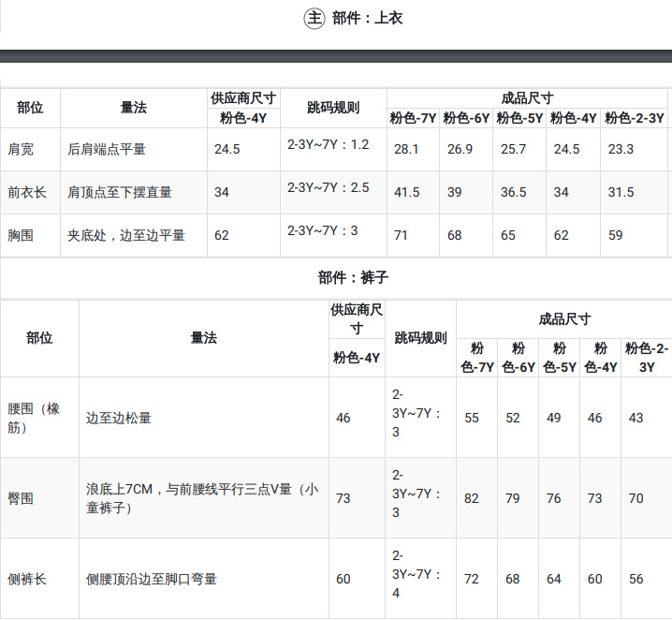Click the 胸围 value 59
Image resolution: width=672 pixels, height=620 pixels.
click(616, 235)
